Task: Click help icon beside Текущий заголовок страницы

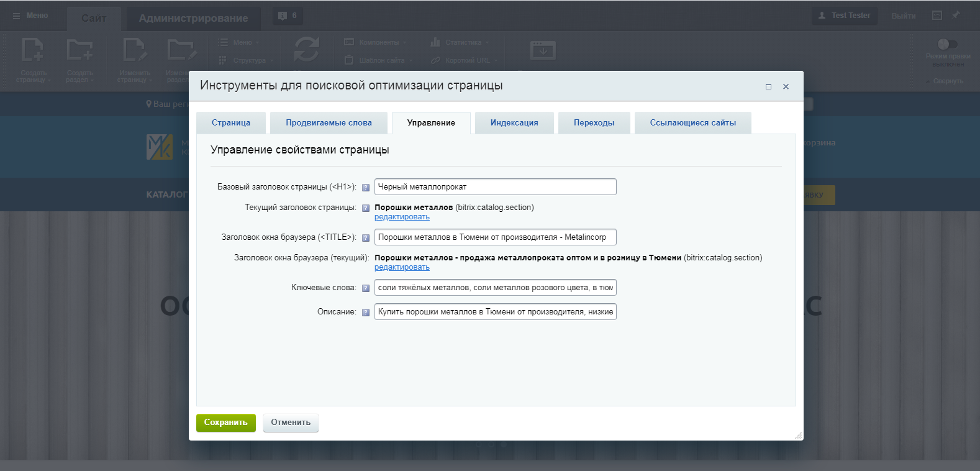Action: [x=366, y=208]
